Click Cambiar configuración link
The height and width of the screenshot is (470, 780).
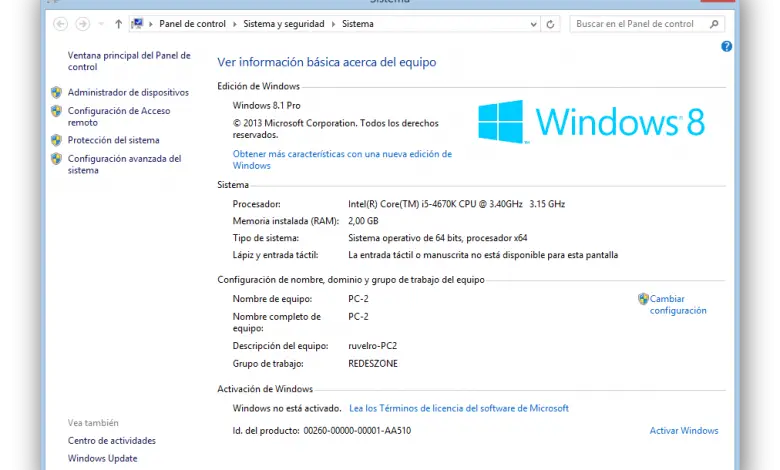(x=678, y=304)
